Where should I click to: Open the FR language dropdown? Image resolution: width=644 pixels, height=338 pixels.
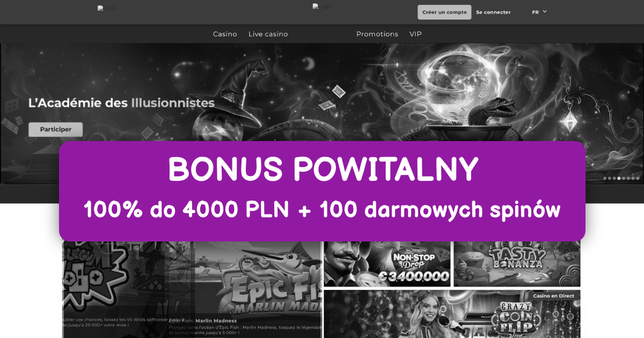[x=539, y=12]
